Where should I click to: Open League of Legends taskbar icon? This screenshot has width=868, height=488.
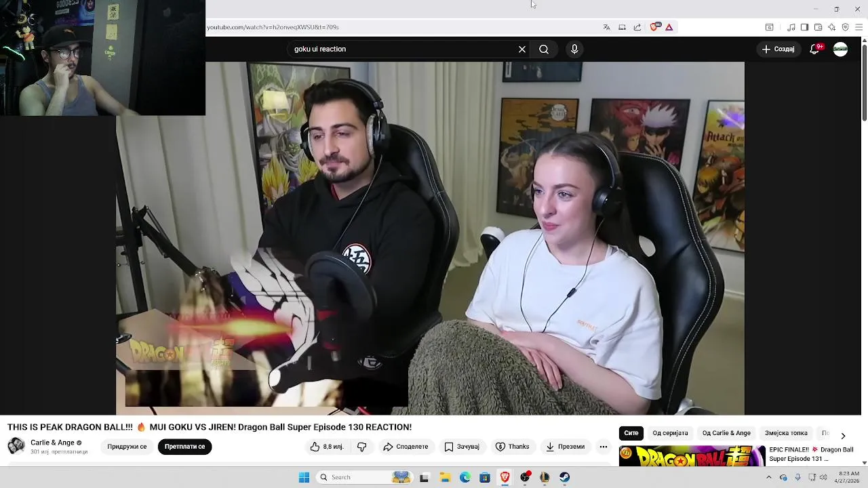pyautogui.click(x=545, y=477)
